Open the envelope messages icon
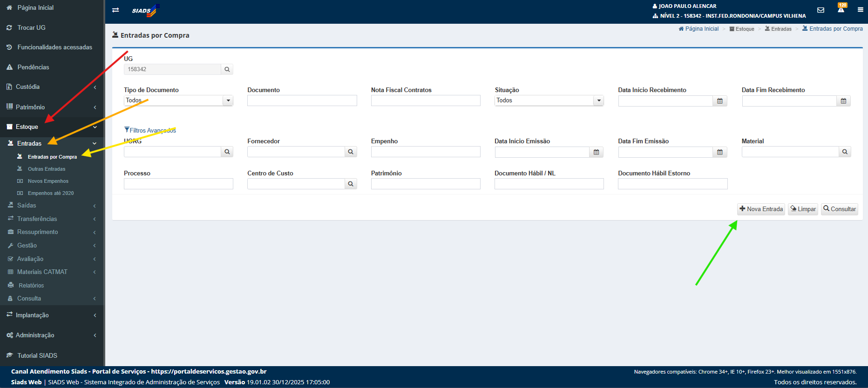This screenshot has height=388, width=868. (821, 10)
